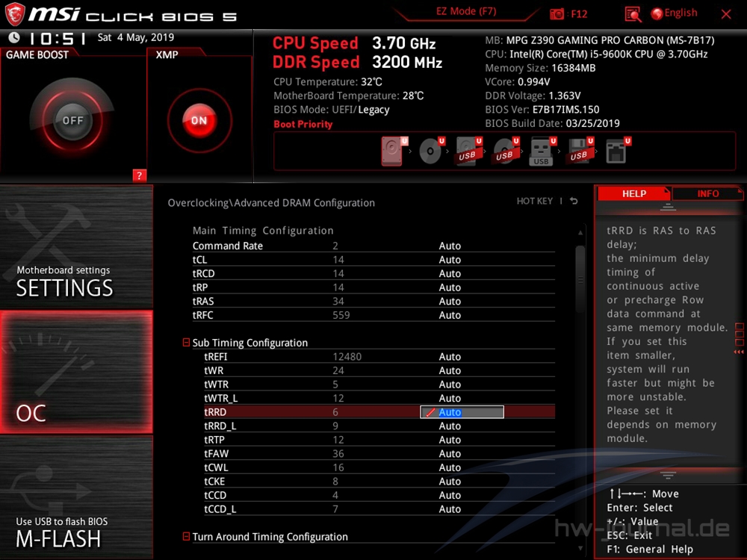Image resolution: width=747 pixels, height=560 pixels.
Task: Click the timing list scroll-up arrow
Action: tap(580, 232)
